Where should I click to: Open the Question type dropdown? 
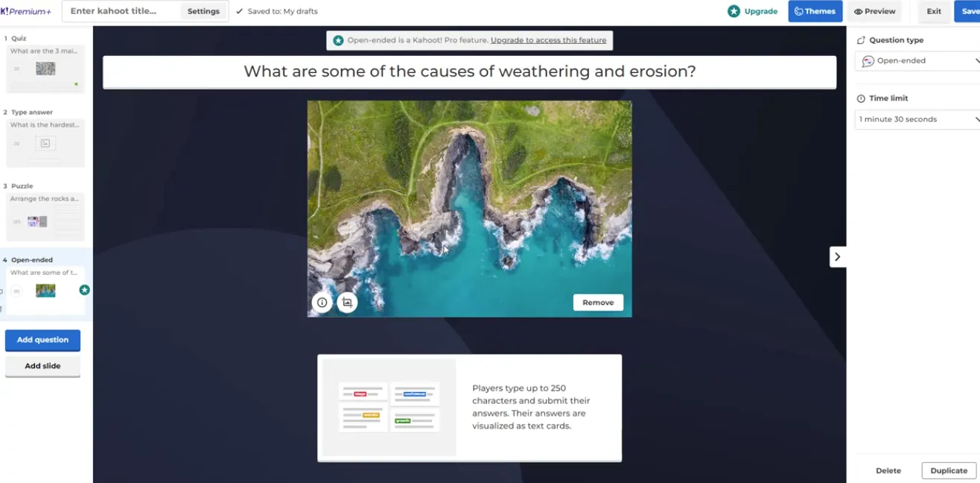917,61
